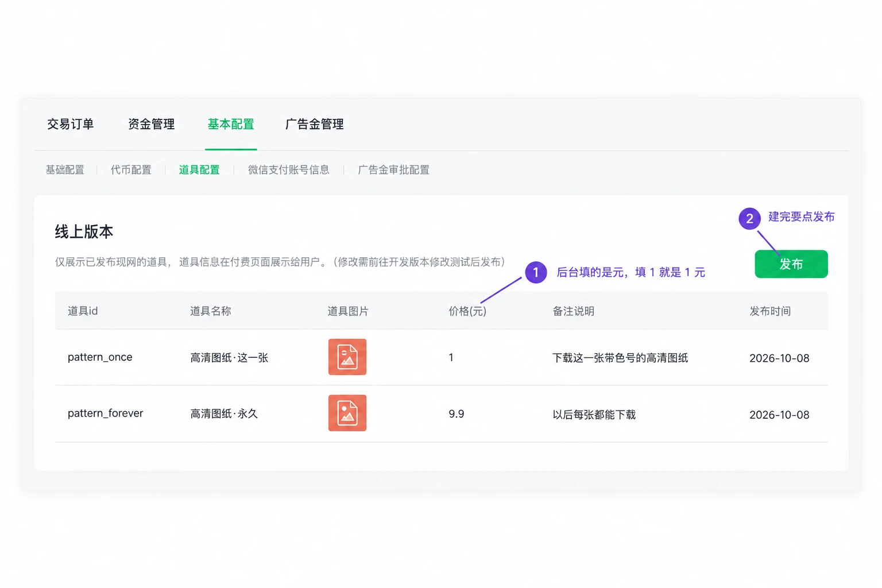Click the pattern_once item id
882x588 pixels.
(100, 357)
